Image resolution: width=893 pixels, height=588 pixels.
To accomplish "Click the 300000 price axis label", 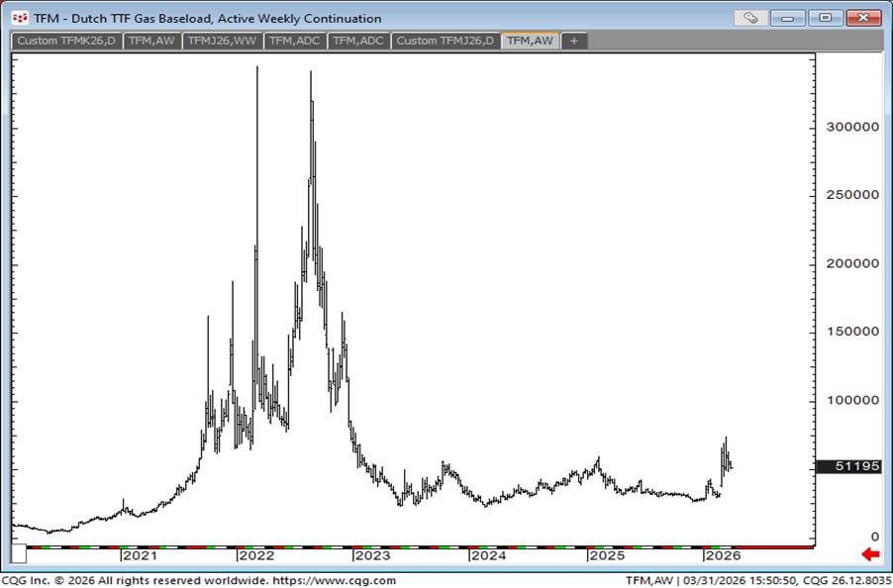I will pos(851,127).
